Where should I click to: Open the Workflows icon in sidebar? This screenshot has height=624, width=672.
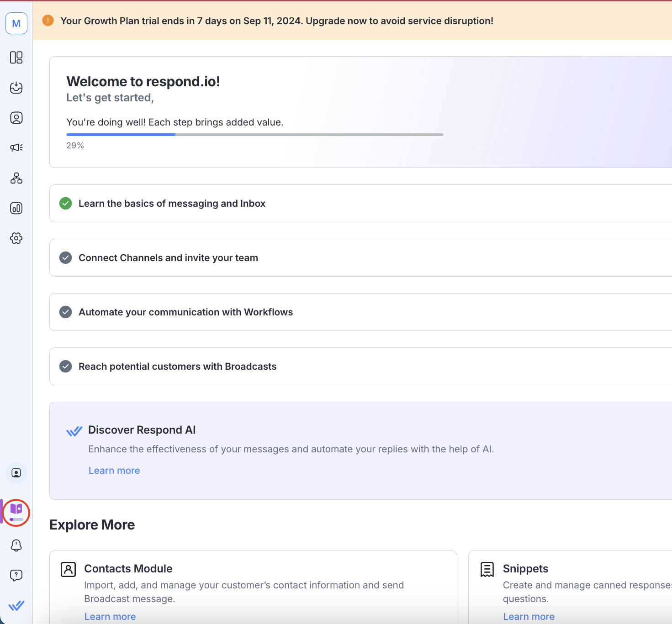(16, 178)
